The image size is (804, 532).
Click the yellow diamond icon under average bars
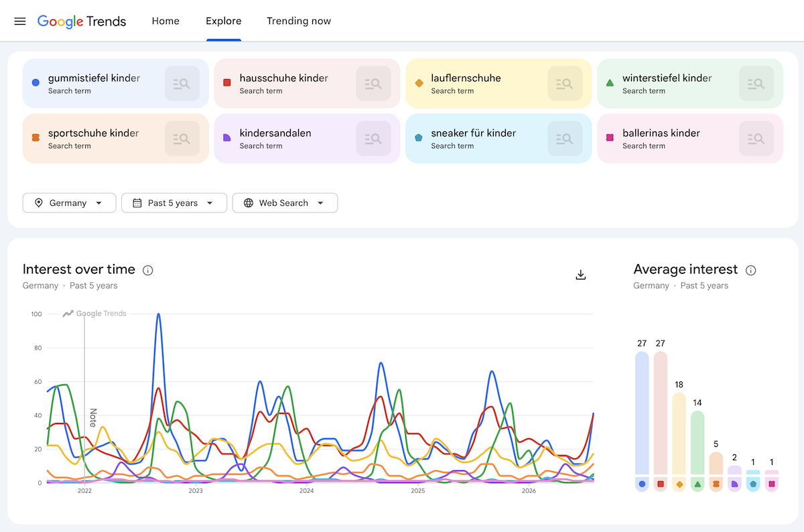679,484
